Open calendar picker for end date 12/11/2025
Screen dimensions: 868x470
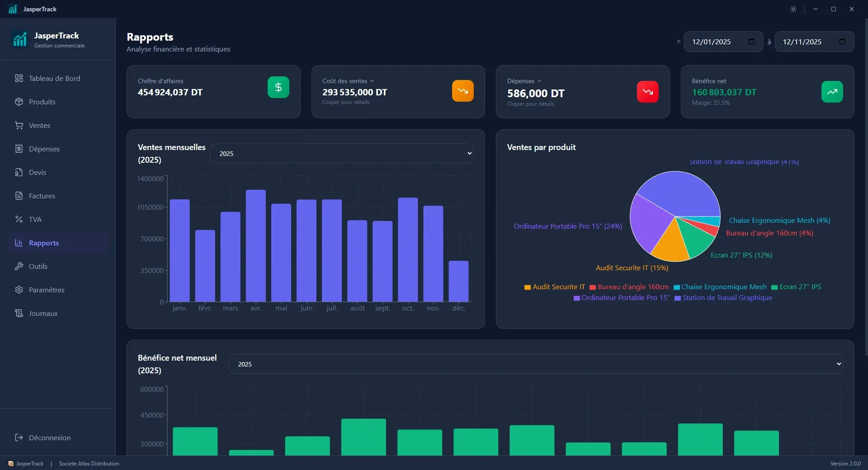pyautogui.click(x=842, y=42)
